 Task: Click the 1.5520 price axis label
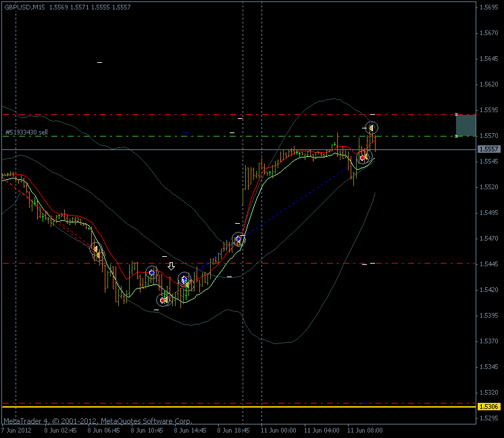[x=489, y=187]
